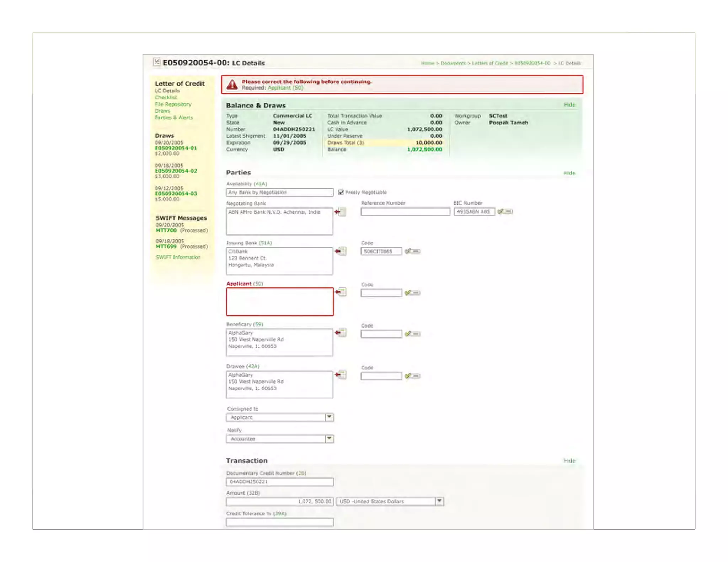The width and height of the screenshot is (728, 562).
Task: Go to File Repository sidebar item
Action: point(173,104)
